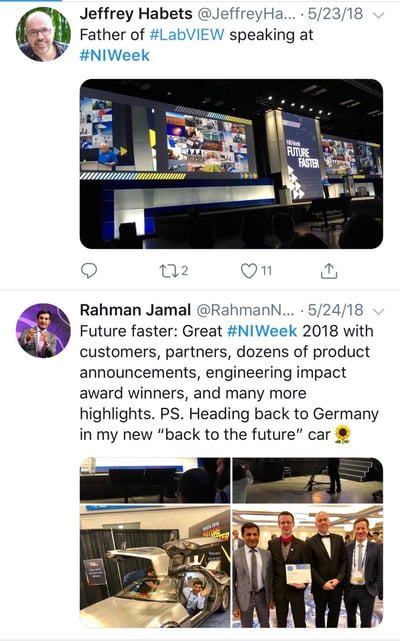Open Rahman Jamal's name link
This screenshot has width=400, height=641.
point(135,310)
